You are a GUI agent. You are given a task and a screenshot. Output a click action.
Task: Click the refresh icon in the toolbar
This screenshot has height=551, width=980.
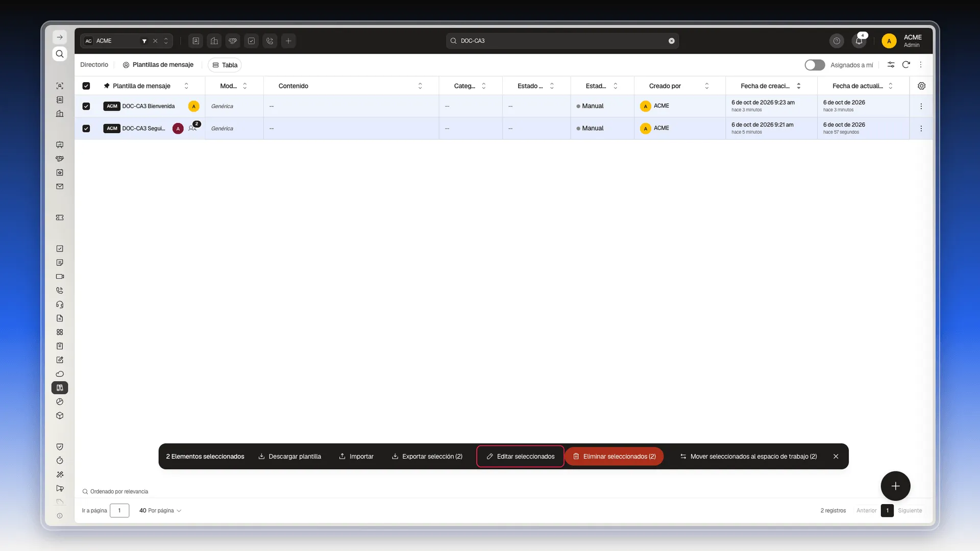point(906,65)
